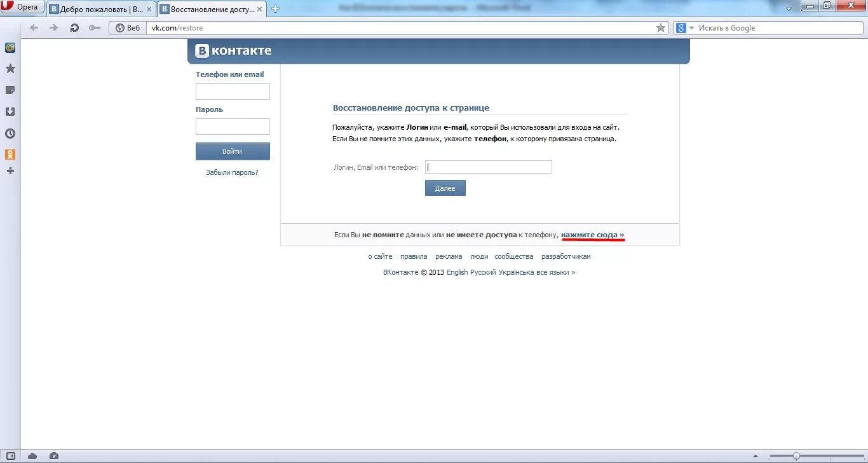Screen dimensions: 868x463
Task: Focus the 'Пароль' field
Action: 233,127
